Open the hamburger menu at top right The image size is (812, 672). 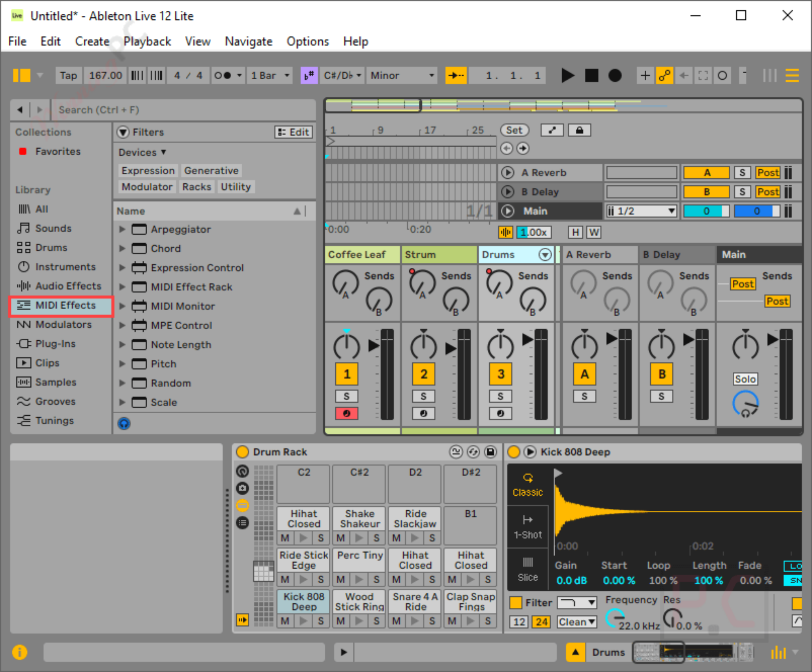point(792,75)
